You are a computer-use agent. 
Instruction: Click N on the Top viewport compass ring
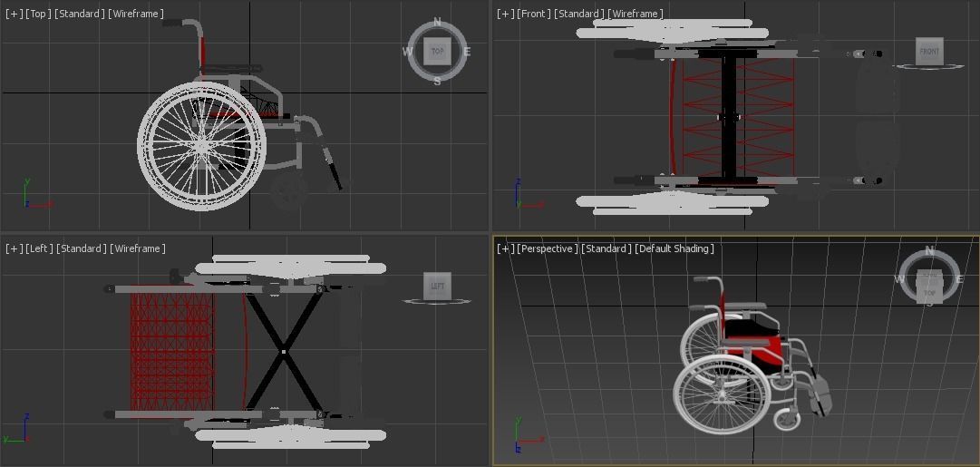[437, 23]
